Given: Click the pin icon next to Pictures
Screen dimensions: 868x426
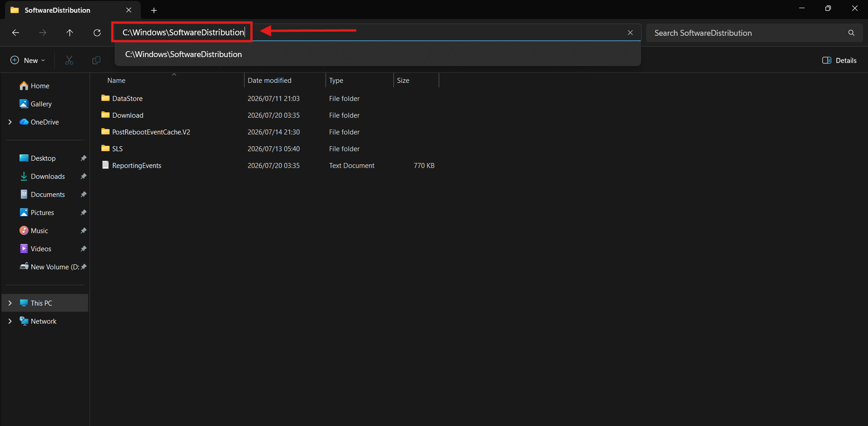Looking at the screenshot, I should pyautogui.click(x=83, y=212).
